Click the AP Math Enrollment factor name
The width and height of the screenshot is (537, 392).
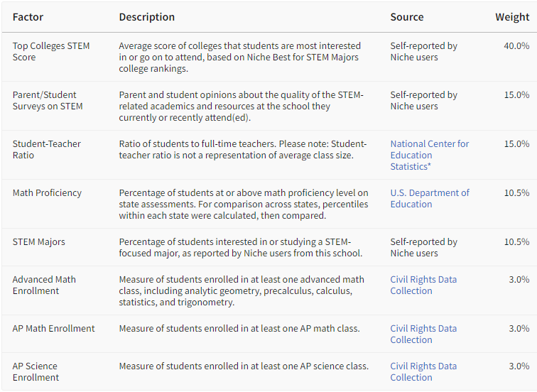(54, 328)
